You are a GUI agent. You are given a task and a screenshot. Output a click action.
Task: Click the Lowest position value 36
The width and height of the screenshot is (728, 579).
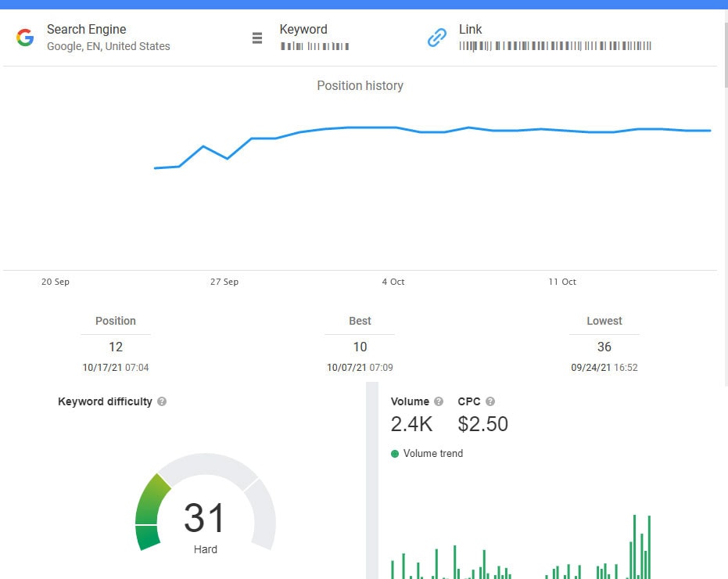604,347
